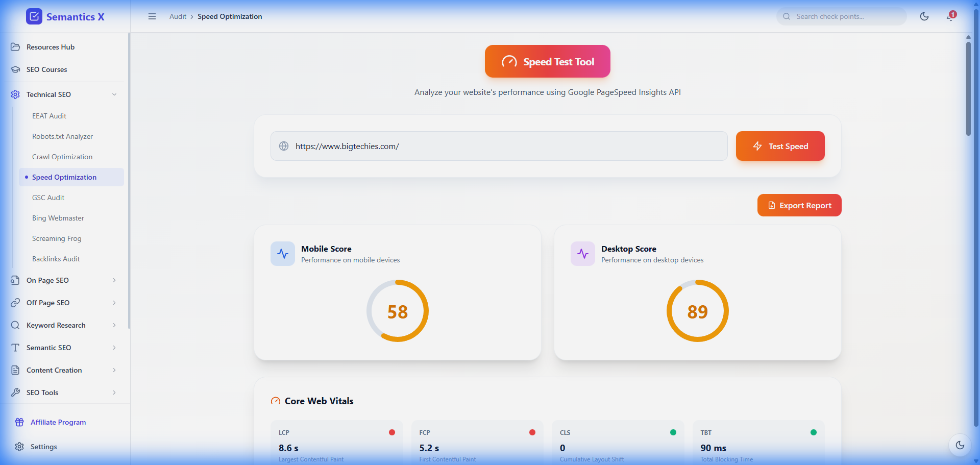Click the file icon on Export Report

click(x=772, y=205)
